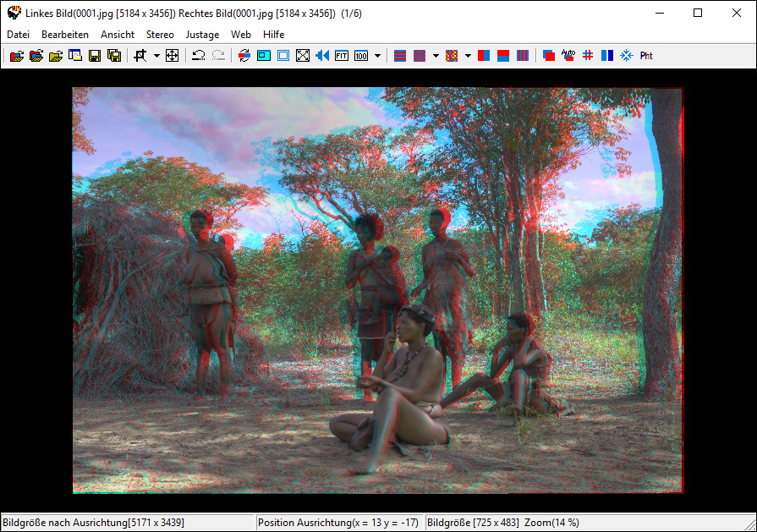This screenshot has width=757, height=532.
Task: Open the Stereo menu
Action: tap(160, 35)
